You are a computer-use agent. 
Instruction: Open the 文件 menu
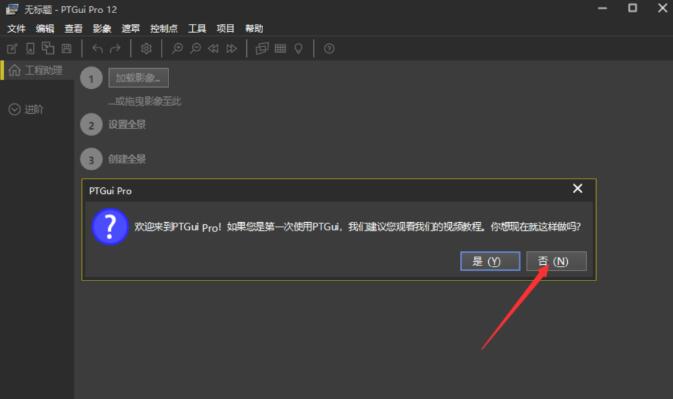coord(16,29)
